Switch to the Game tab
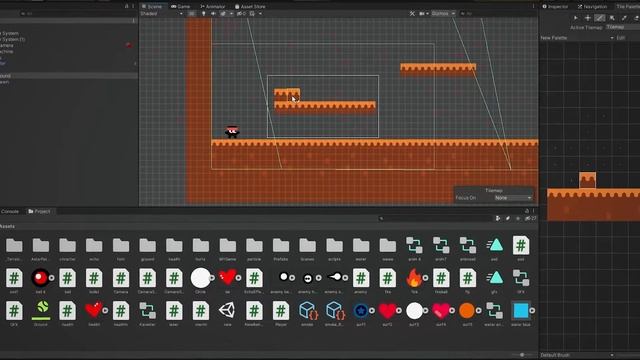Viewport: 640px width, 360px height. (x=180, y=7)
